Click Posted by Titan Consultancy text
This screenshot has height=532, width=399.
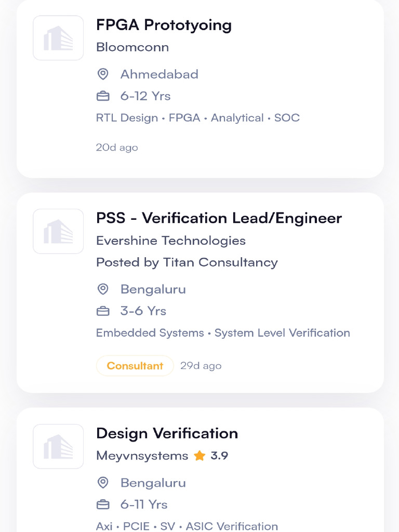tap(187, 262)
